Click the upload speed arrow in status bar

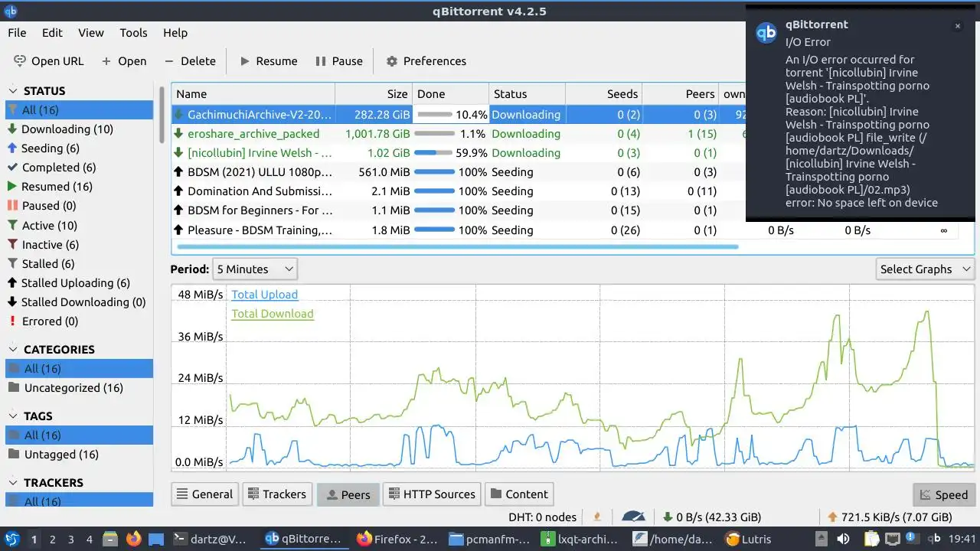click(x=833, y=517)
